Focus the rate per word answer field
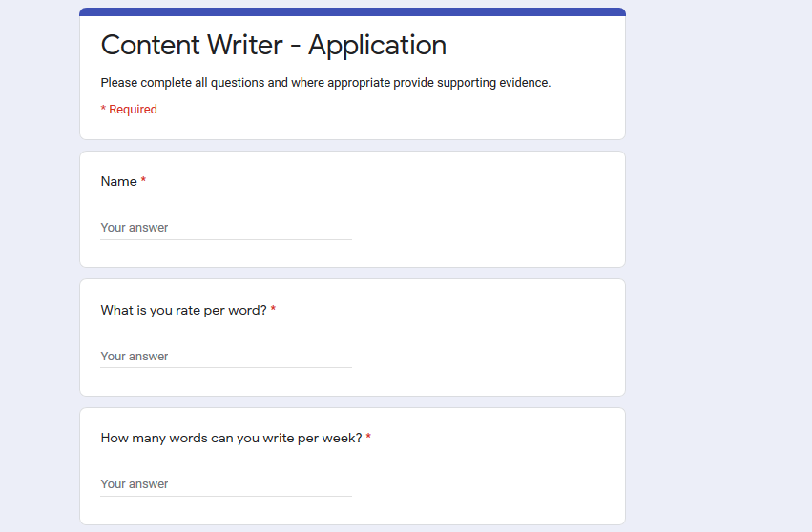812x532 pixels. click(225, 357)
